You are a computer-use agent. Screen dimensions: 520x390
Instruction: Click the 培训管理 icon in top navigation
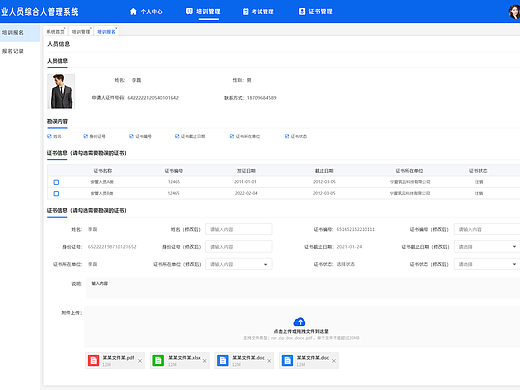[x=189, y=11]
